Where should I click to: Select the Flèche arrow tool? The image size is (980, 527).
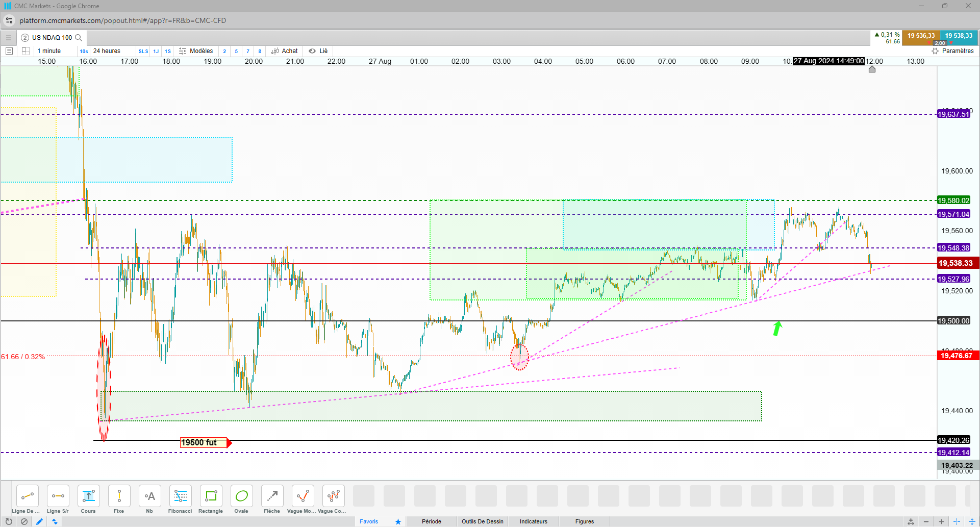pos(272,499)
